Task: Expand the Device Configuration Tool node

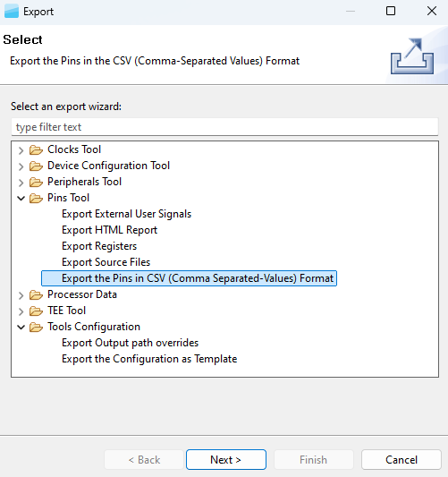Action: [21, 166]
